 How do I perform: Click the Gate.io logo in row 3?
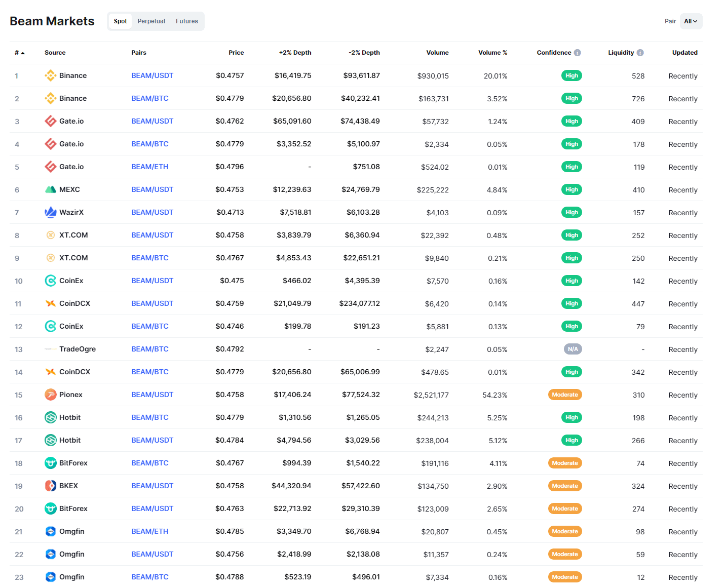click(x=50, y=121)
